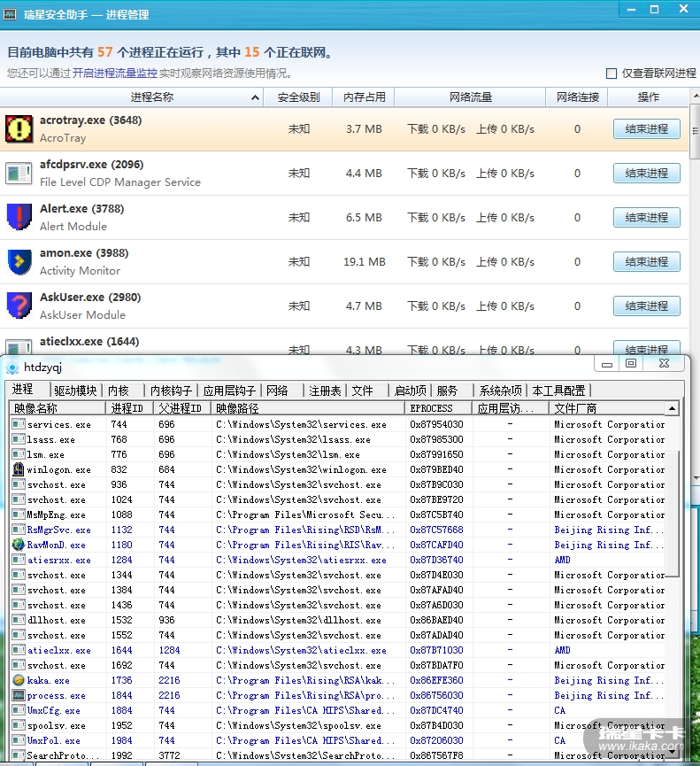This screenshot has height=766, width=700.
Task: Click 结束进程 for amon.exe
Action: (646, 262)
